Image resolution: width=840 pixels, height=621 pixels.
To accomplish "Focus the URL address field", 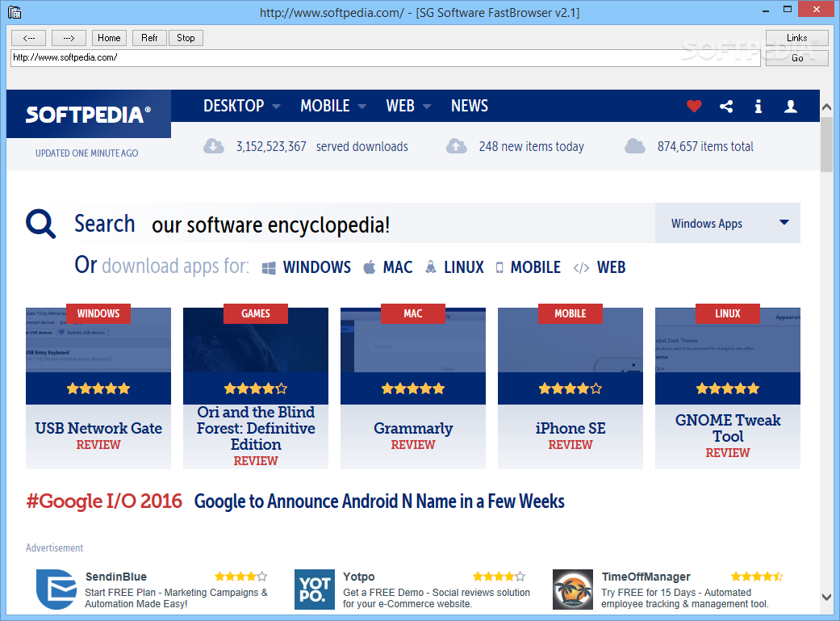I will coord(385,58).
